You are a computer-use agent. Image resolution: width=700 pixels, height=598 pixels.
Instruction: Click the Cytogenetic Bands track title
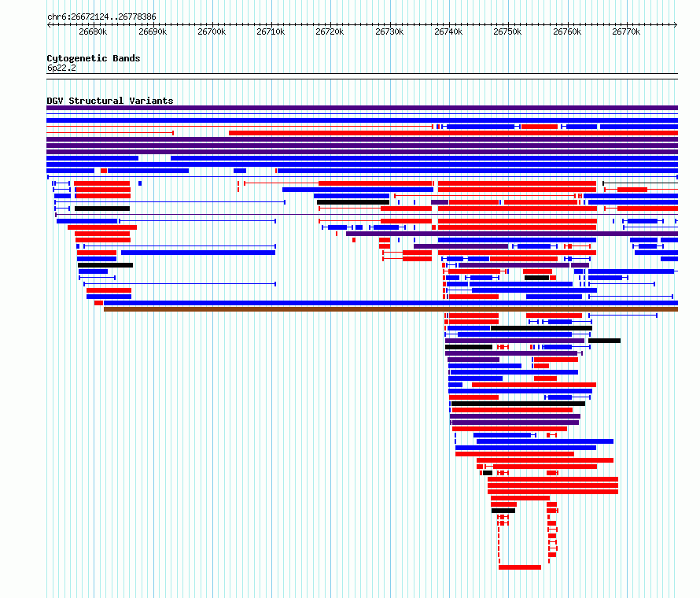tap(94, 58)
